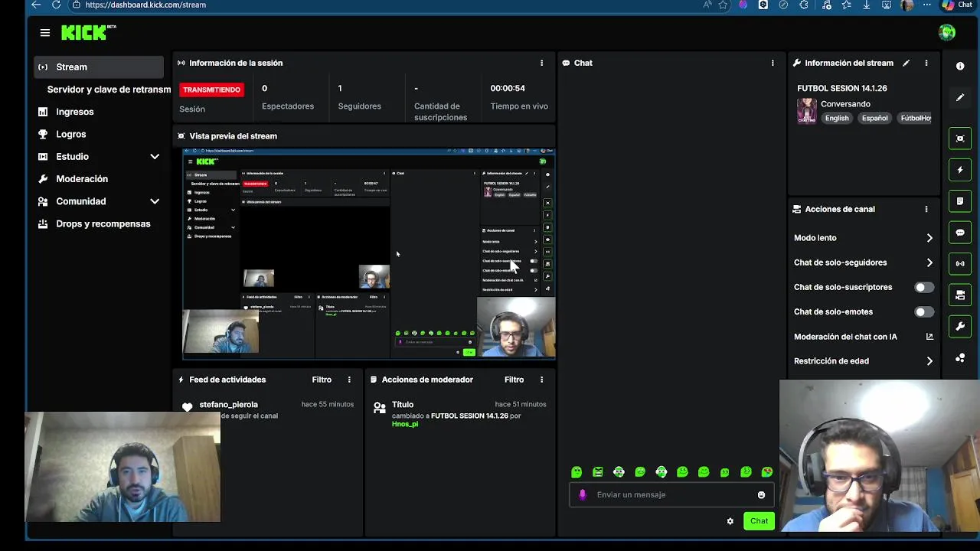The height and width of the screenshot is (551, 980).
Task: Click the browser back arrow
Action: point(36,5)
